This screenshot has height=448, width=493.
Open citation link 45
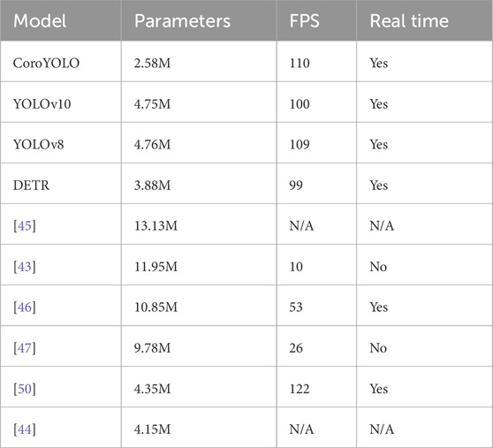(x=25, y=225)
